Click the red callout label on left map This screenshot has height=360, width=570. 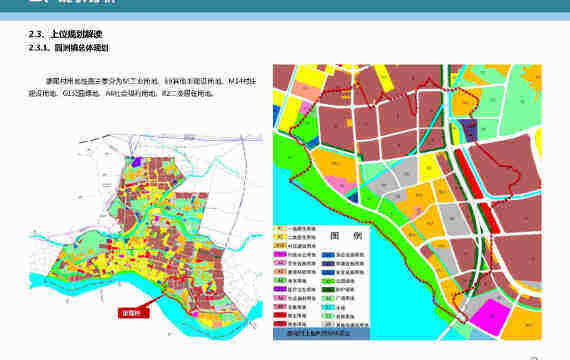[x=133, y=313]
